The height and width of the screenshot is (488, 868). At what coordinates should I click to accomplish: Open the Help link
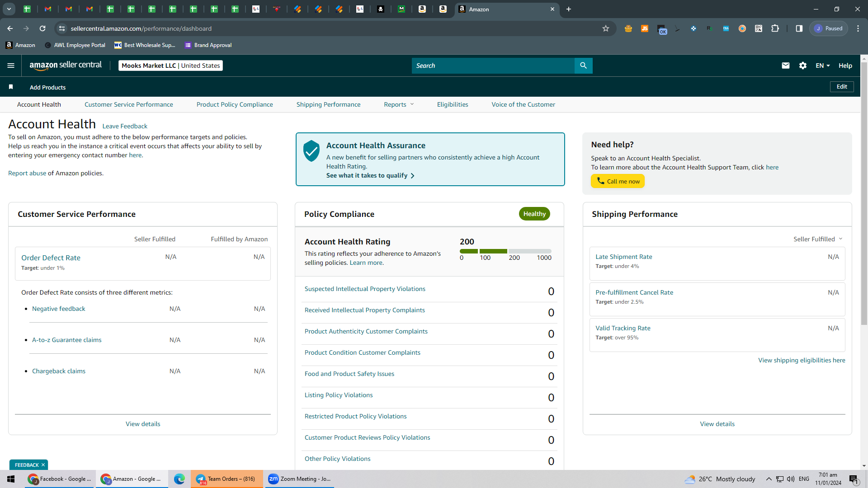tap(845, 66)
